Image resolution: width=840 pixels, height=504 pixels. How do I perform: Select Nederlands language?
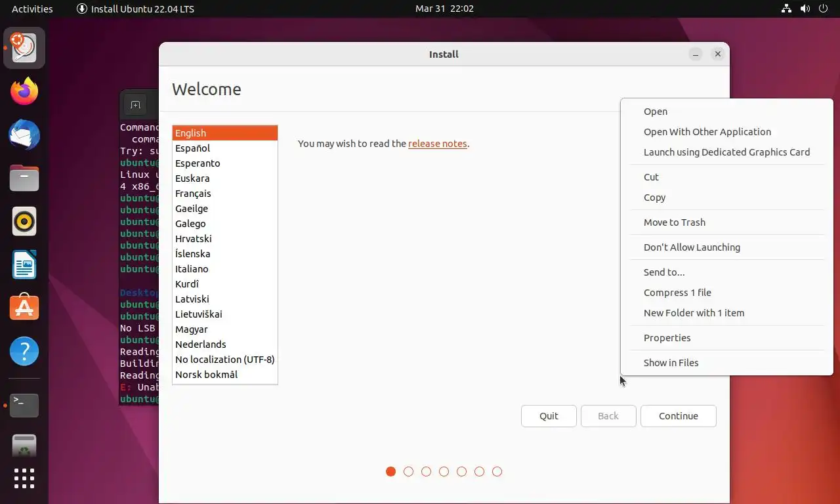(225, 345)
